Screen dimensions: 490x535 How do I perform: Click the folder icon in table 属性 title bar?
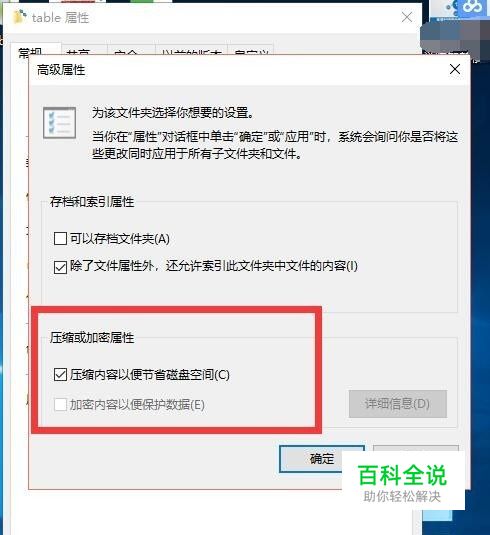[x=19, y=17]
